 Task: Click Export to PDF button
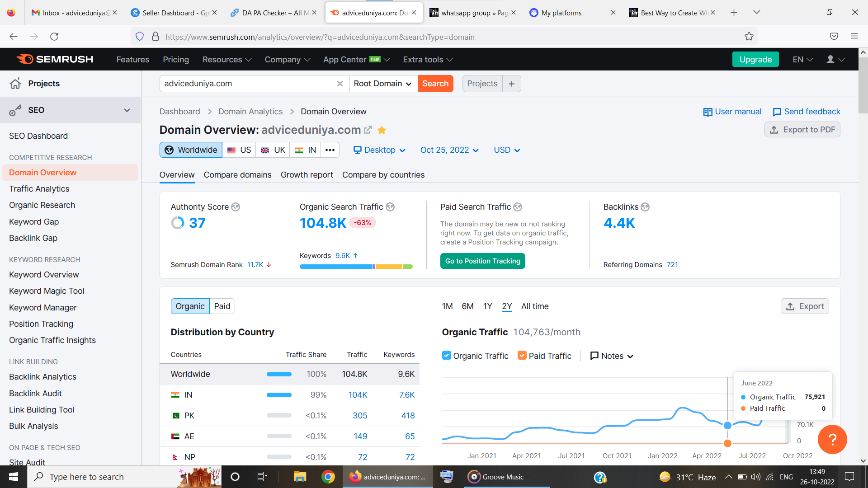802,130
